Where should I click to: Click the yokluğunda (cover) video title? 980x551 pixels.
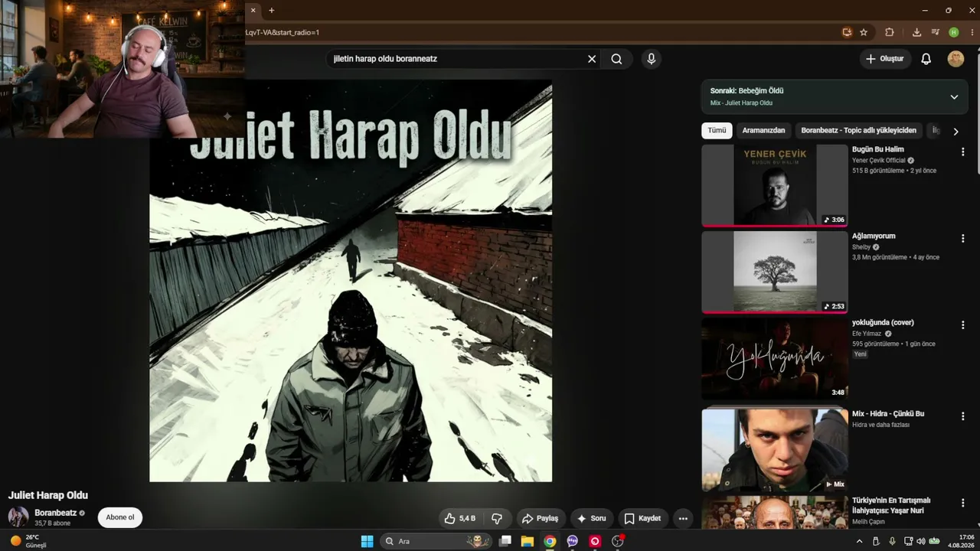(x=883, y=322)
